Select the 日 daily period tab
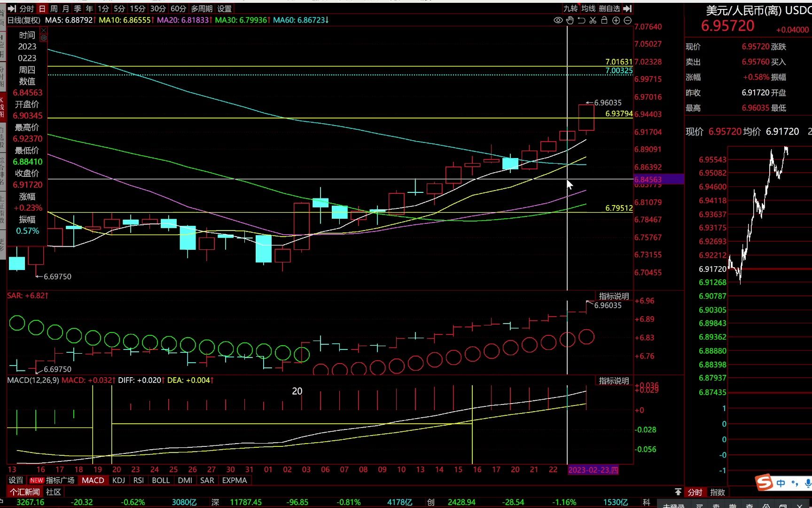812x508 pixels. click(x=42, y=8)
